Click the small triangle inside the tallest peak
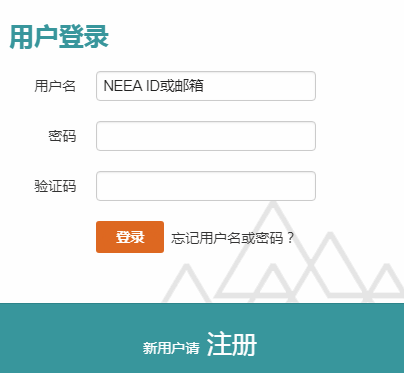The image size is (404, 373). [273, 285]
